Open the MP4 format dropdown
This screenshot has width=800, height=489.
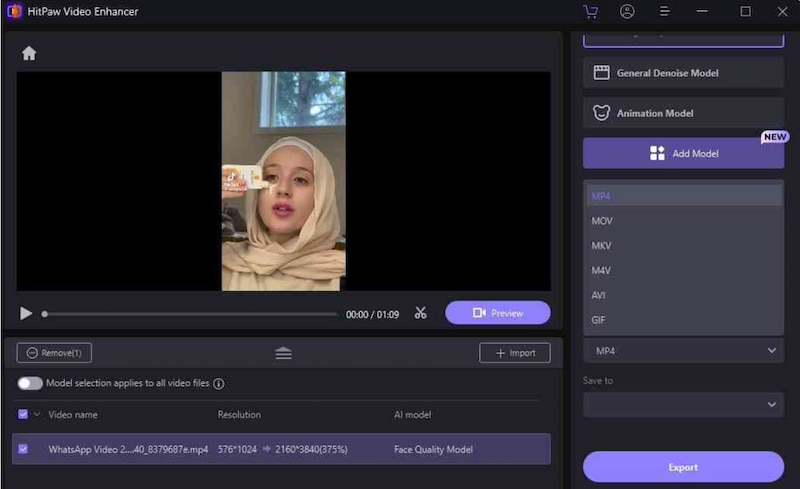(x=683, y=351)
